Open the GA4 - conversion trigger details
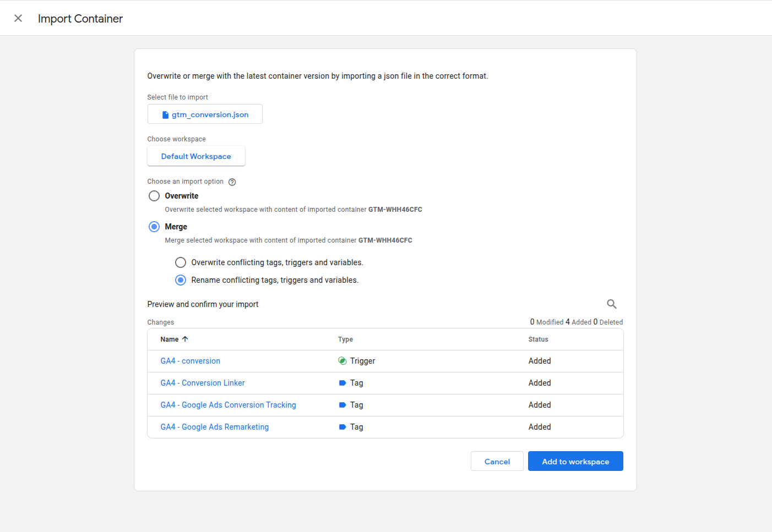This screenshot has height=532, width=772. pos(190,361)
